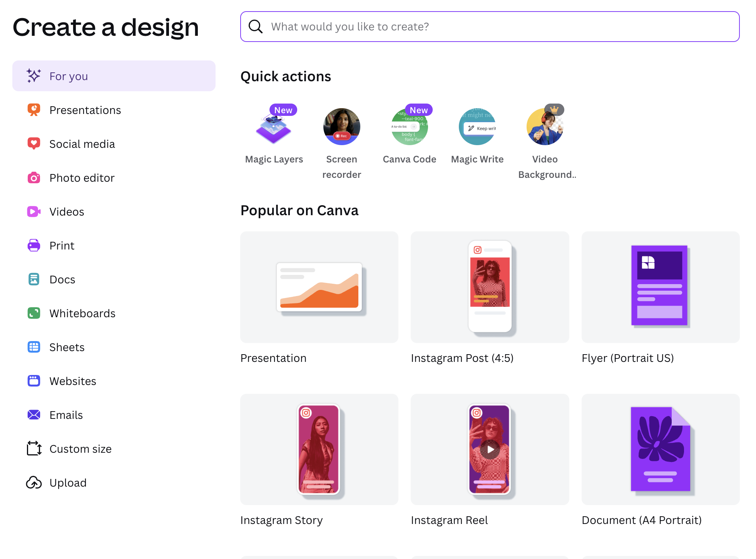This screenshot has width=756, height=559.
Task: Open the Canva Code quick action
Action: pyautogui.click(x=409, y=126)
